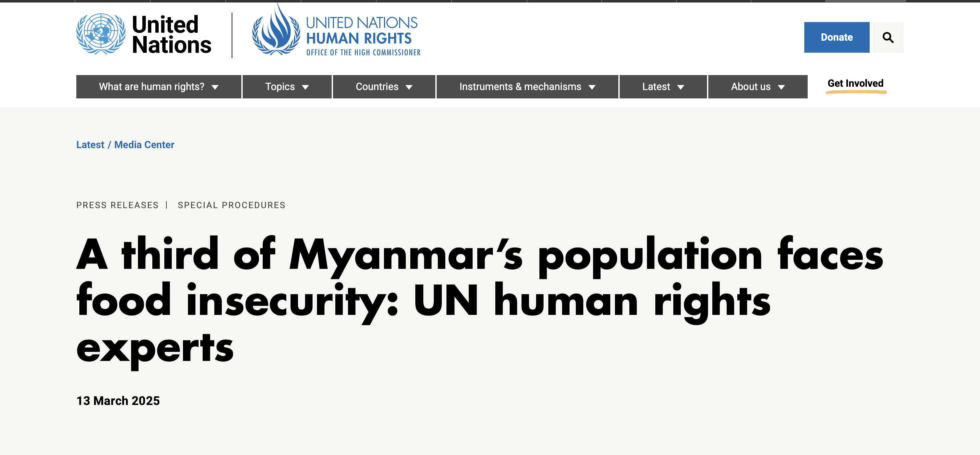This screenshot has height=455, width=980.
Task: Click the Donate button
Action: [837, 37]
